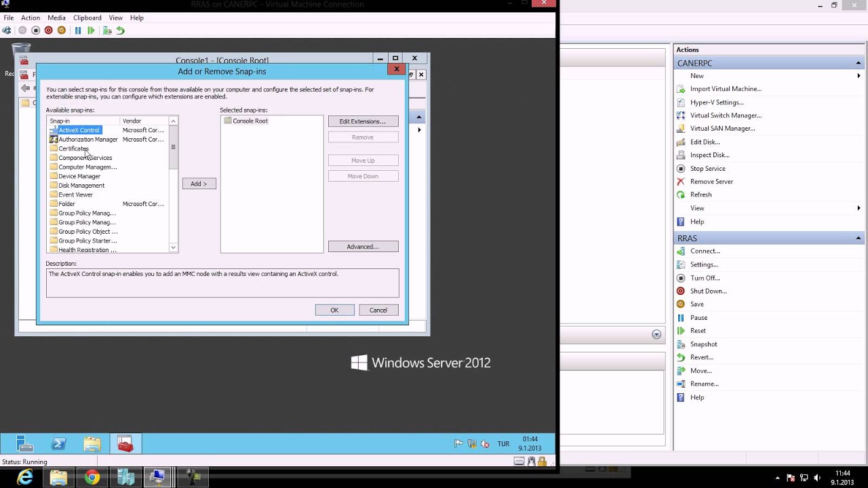Collapse the RRAS actions section
The height and width of the screenshot is (488, 868).
858,238
